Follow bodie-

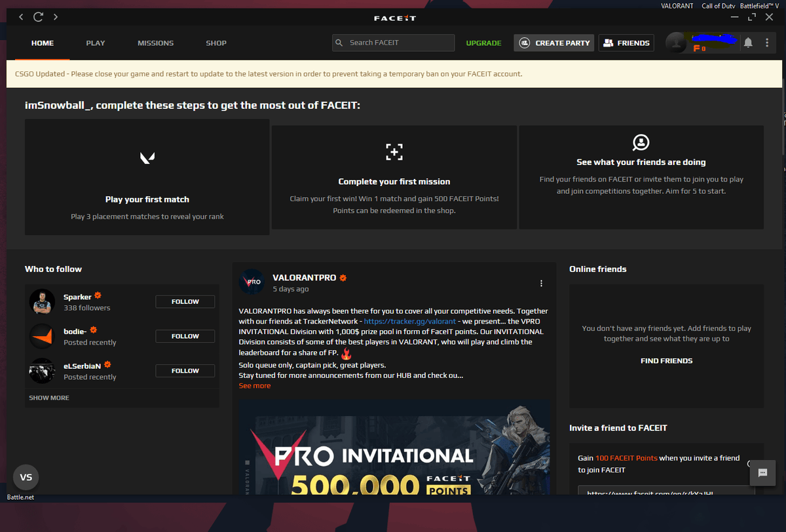click(x=185, y=336)
